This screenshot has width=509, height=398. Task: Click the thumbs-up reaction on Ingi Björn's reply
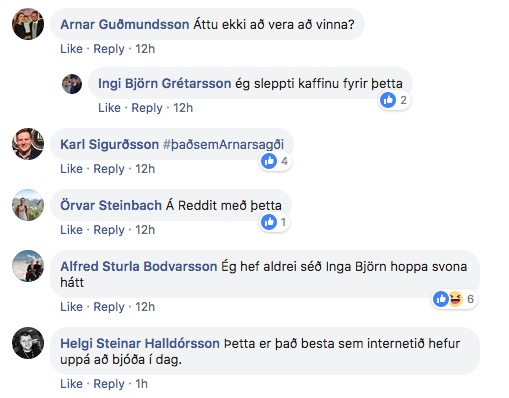pyautogui.click(x=388, y=100)
